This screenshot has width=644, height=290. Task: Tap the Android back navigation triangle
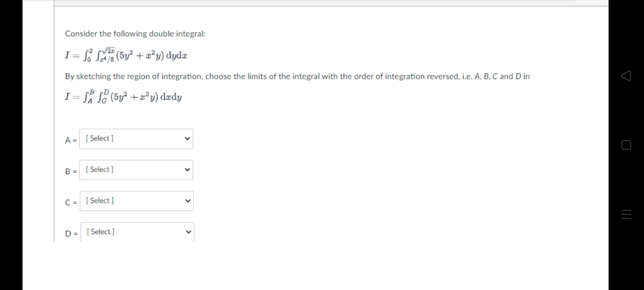coord(625,76)
